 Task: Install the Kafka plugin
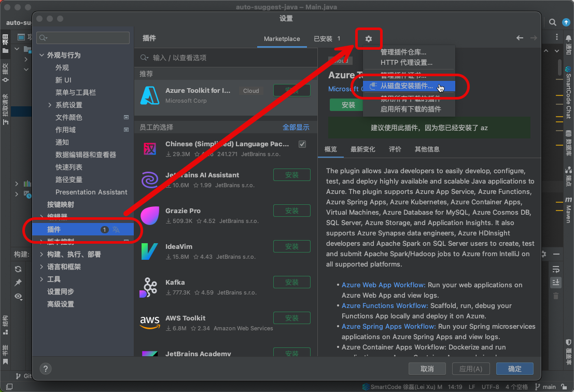pos(292,282)
